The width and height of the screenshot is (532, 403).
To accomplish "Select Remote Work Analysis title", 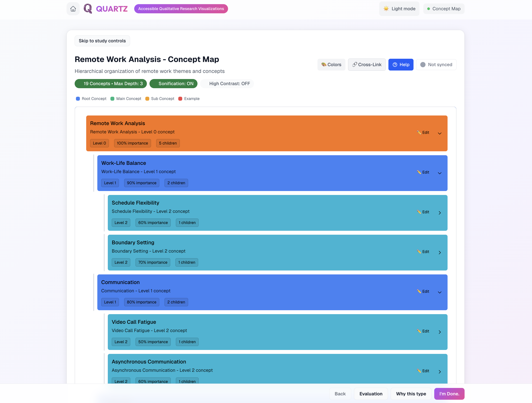I will (x=118, y=123).
